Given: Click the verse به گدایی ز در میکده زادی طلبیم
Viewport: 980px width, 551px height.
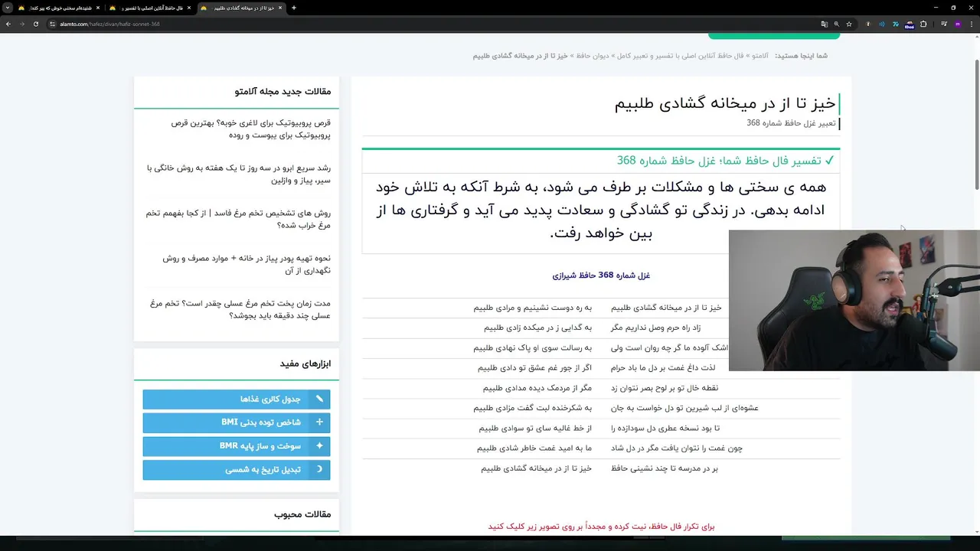Looking at the screenshot, I should pyautogui.click(x=537, y=328).
